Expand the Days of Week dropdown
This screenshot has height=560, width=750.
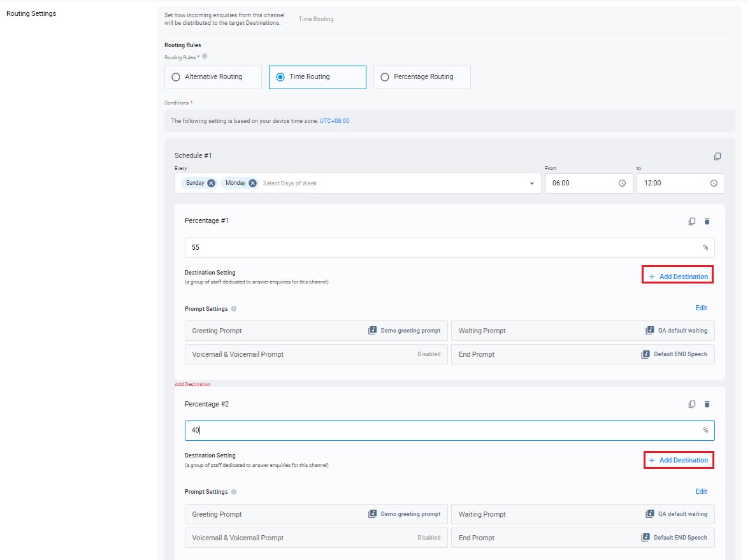[x=532, y=183]
